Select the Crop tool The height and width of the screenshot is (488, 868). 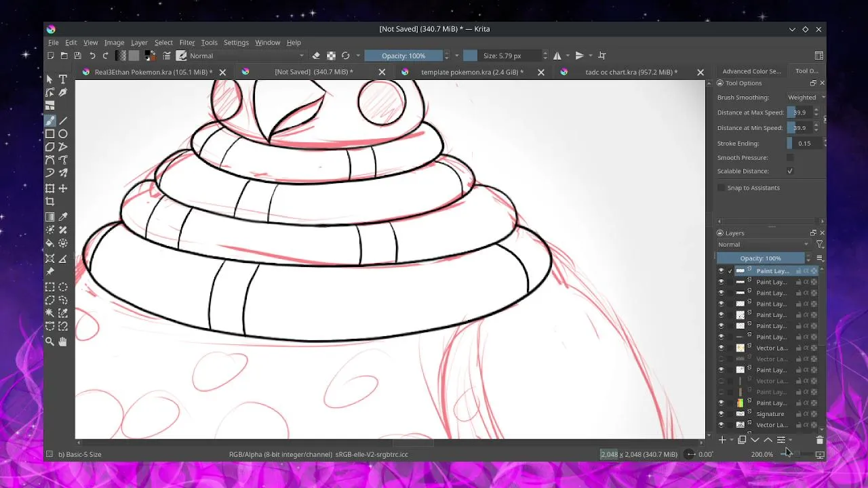click(x=50, y=201)
